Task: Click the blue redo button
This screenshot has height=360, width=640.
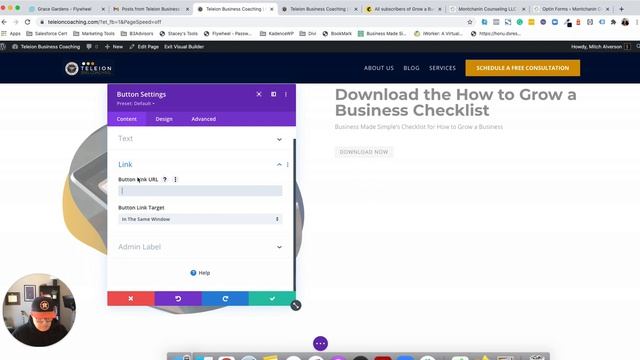Action: click(225, 299)
